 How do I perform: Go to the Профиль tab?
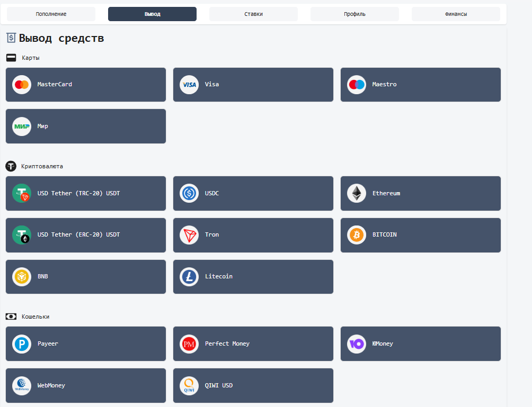pos(354,14)
